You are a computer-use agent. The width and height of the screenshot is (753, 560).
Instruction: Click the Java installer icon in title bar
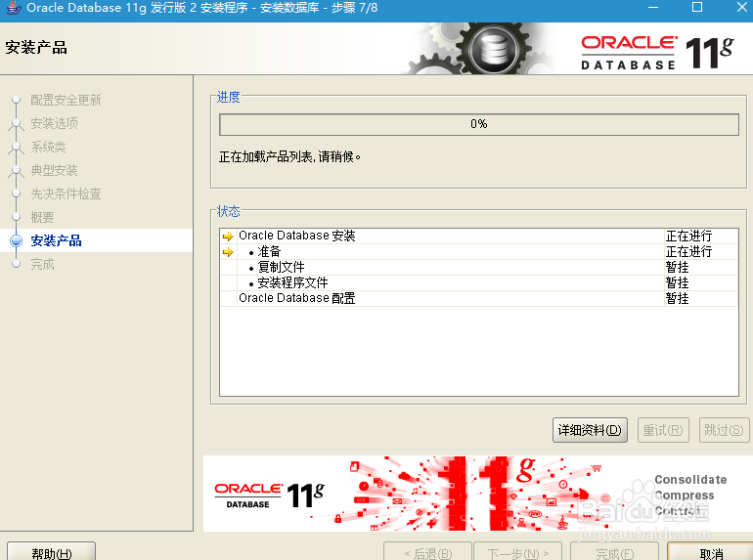tap(14, 8)
